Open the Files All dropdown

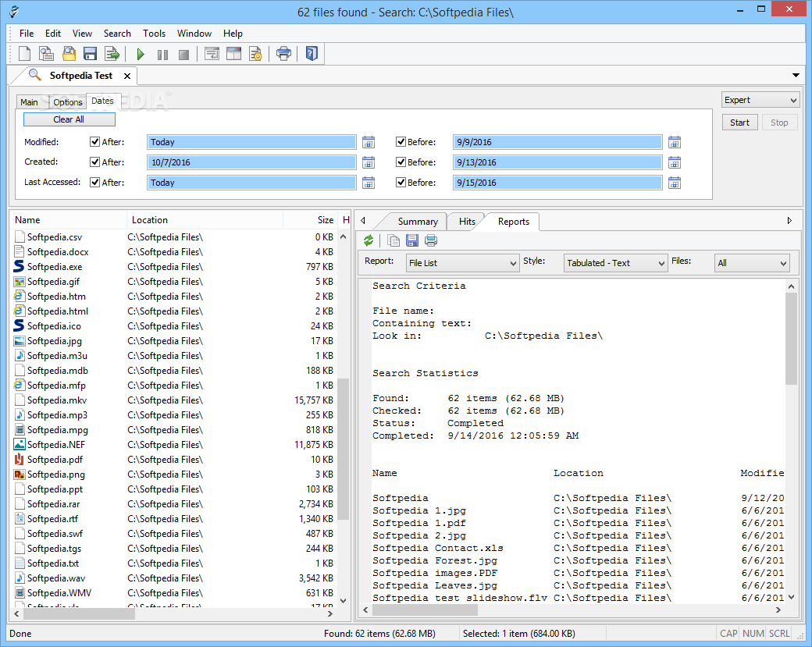tap(752, 263)
